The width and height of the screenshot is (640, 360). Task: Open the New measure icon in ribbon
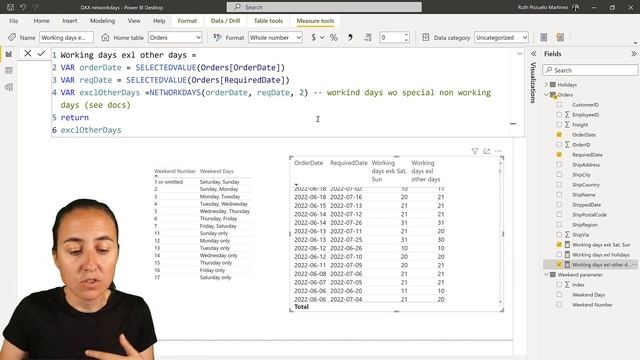pos(544,37)
